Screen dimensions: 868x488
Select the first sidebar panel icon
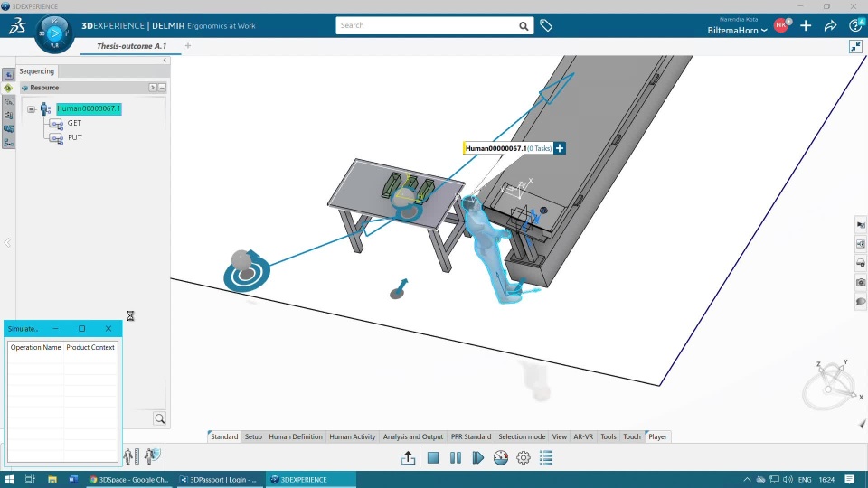8,75
